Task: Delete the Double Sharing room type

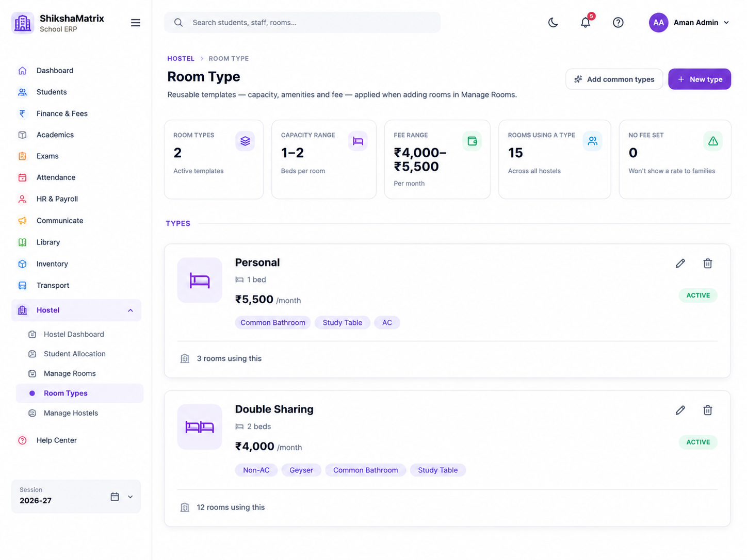Action: click(708, 410)
